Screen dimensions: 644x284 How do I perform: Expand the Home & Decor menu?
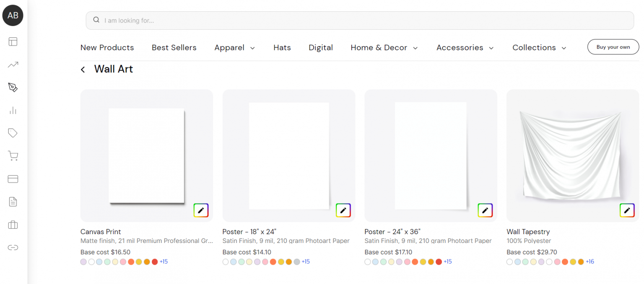coord(384,47)
